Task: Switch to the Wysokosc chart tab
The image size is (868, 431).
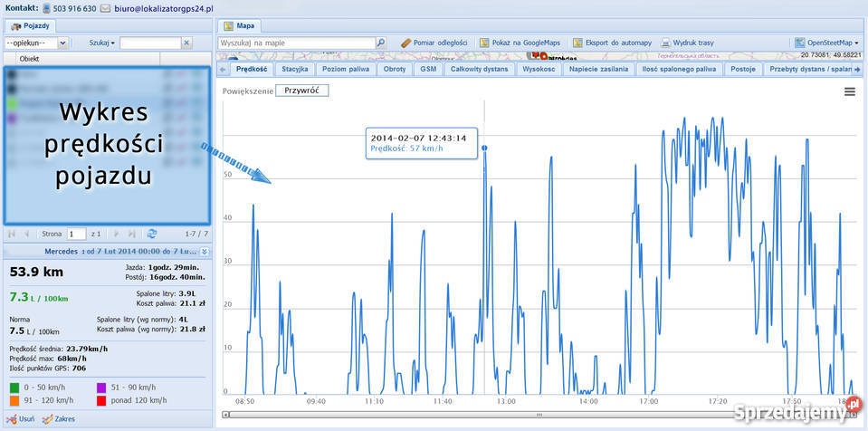Action: [x=539, y=69]
